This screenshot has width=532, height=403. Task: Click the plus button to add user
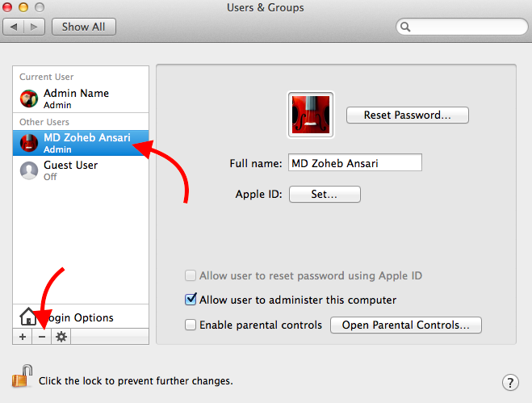click(23, 336)
